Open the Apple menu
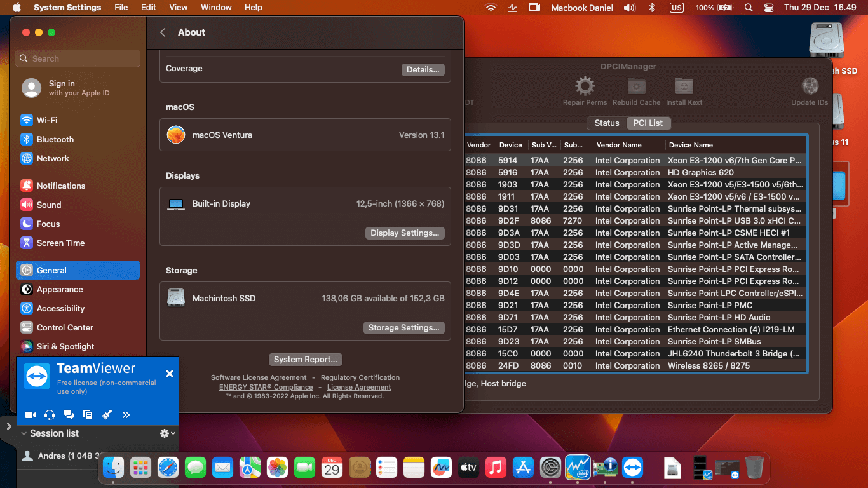 tap(17, 8)
